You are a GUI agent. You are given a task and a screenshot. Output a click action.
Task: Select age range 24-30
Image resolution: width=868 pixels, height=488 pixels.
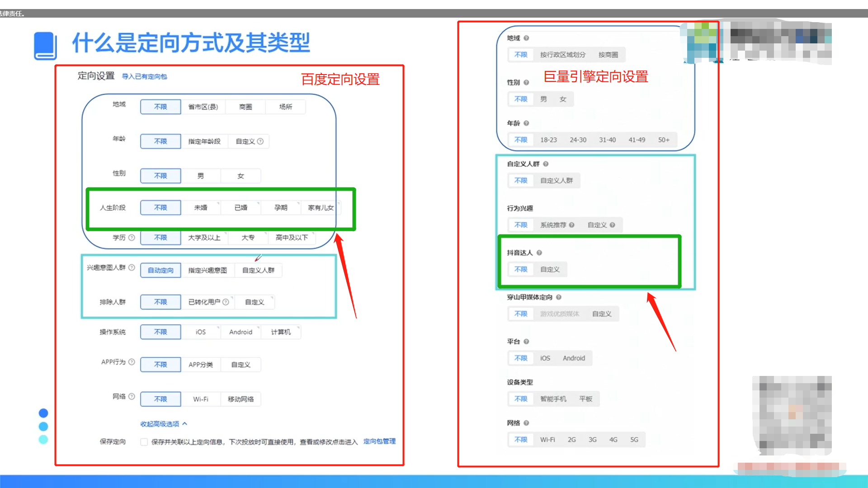tap(578, 140)
